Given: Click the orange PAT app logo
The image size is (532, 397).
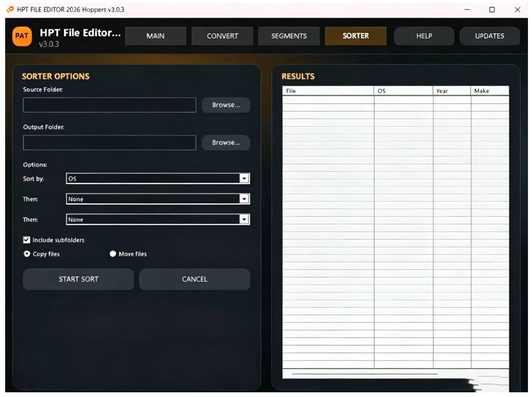Looking at the screenshot, I should [x=22, y=36].
